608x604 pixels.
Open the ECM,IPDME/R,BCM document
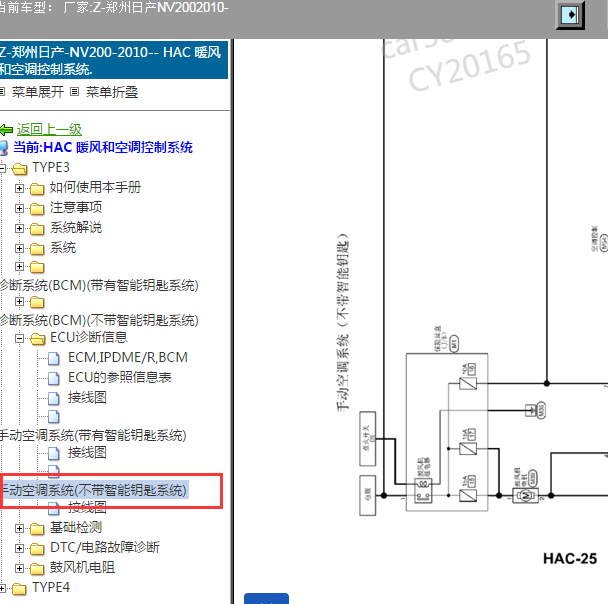tap(128, 357)
